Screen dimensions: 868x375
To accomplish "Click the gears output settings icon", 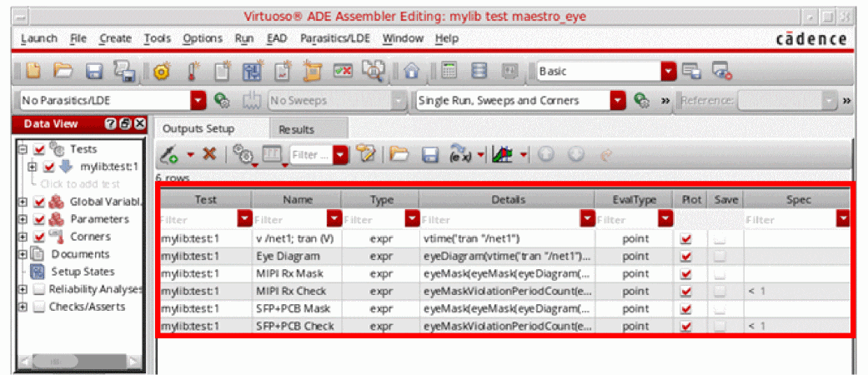I will (243, 156).
